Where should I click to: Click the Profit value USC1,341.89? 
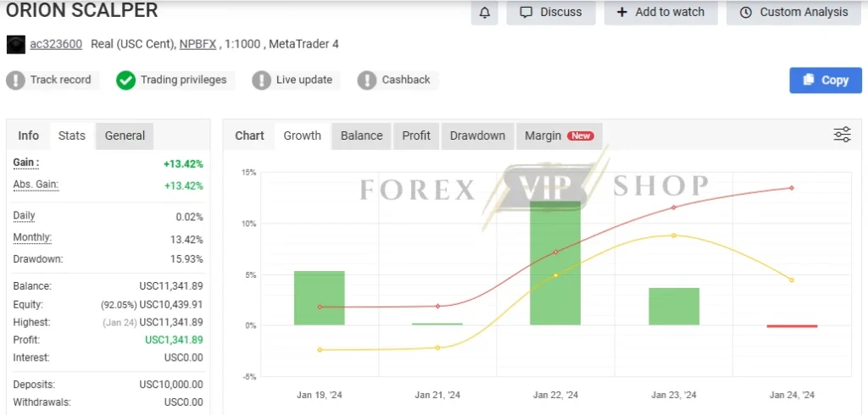click(174, 340)
